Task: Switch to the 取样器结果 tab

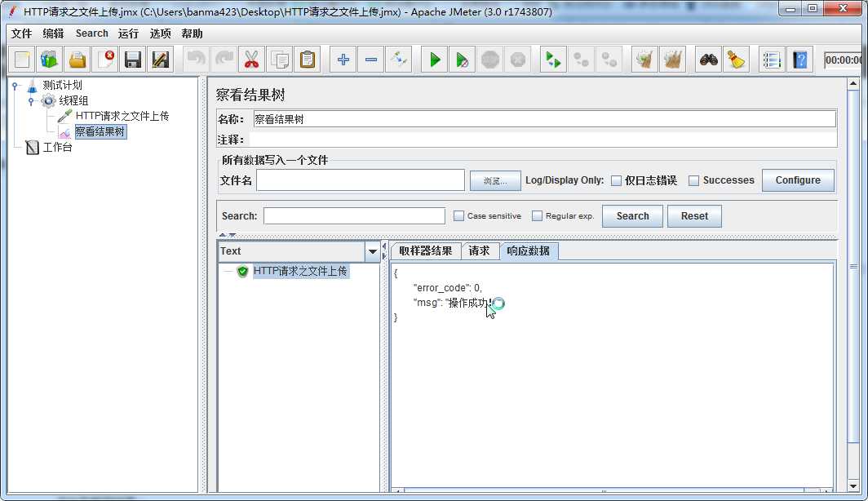Action: (426, 250)
